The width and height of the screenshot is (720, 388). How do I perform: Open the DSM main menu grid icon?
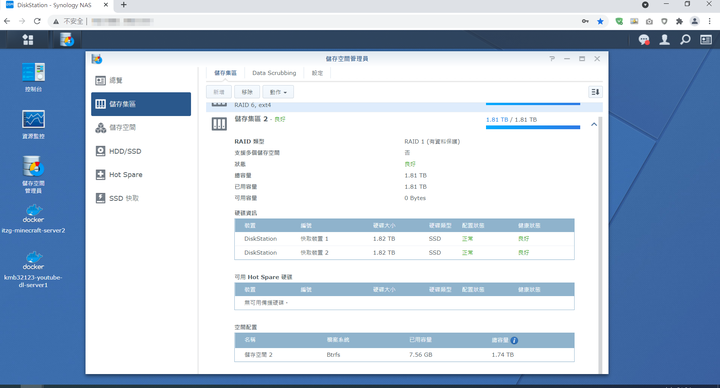(x=28, y=40)
